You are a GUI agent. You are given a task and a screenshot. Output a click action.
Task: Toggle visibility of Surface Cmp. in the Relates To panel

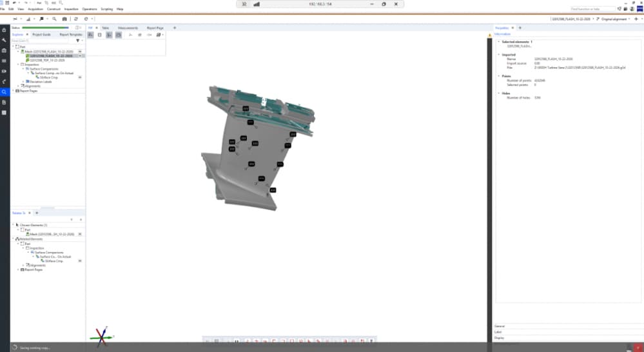click(80, 261)
